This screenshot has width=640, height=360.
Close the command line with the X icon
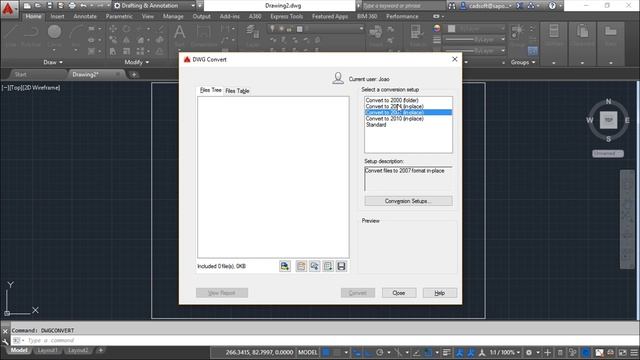click(x=5, y=331)
